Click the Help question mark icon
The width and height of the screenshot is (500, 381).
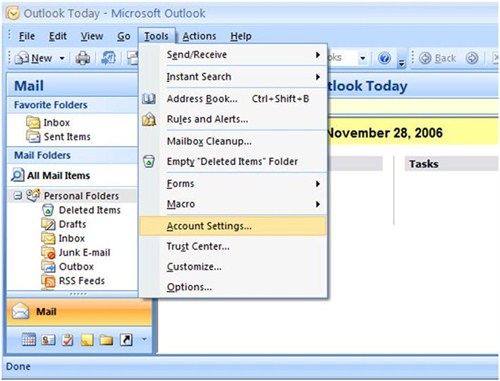(384, 58)
